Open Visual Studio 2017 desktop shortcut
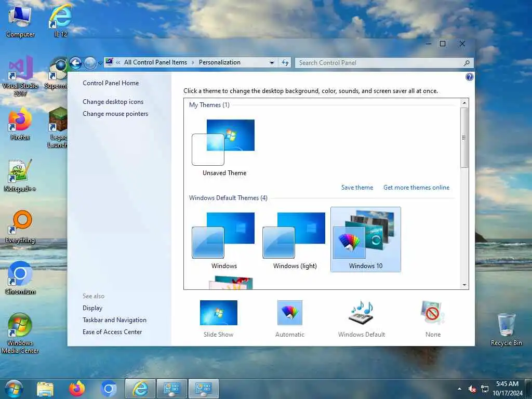This screenshot has height=399, width=532. (x=20, y=75)
